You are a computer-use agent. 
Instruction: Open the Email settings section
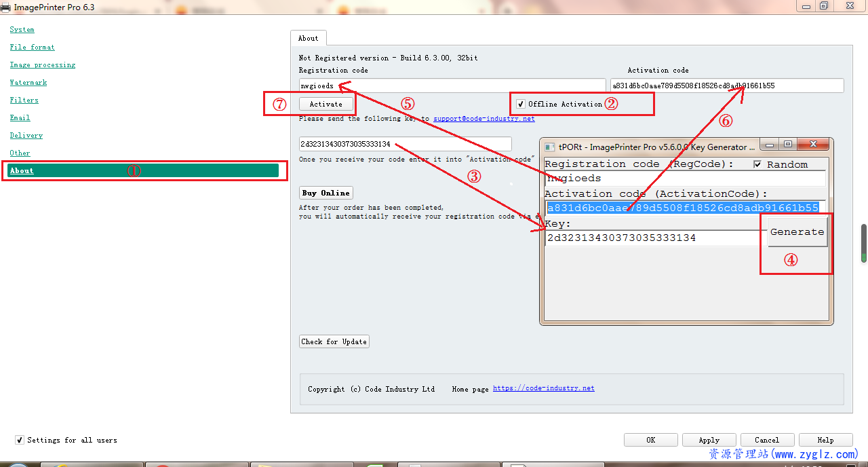coord(20,118)
